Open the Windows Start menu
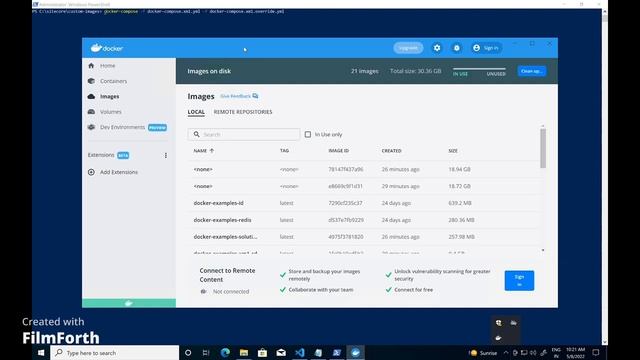This screenshot has width=640, height=360. 41,353
